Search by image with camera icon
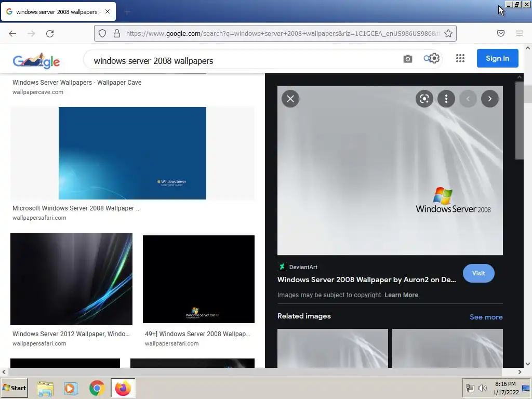The image size is (532, 399). (407, 59)
